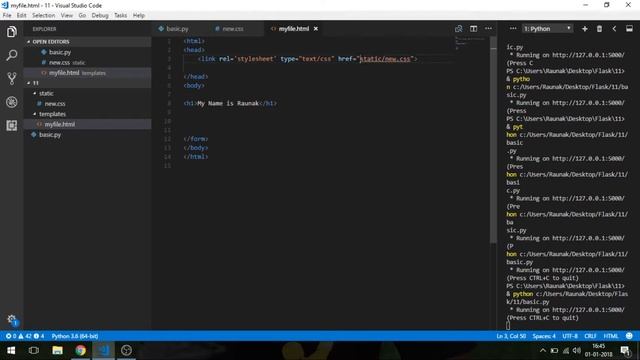
Task: Open the Manage gear menu
Action: tap(11, 319)
